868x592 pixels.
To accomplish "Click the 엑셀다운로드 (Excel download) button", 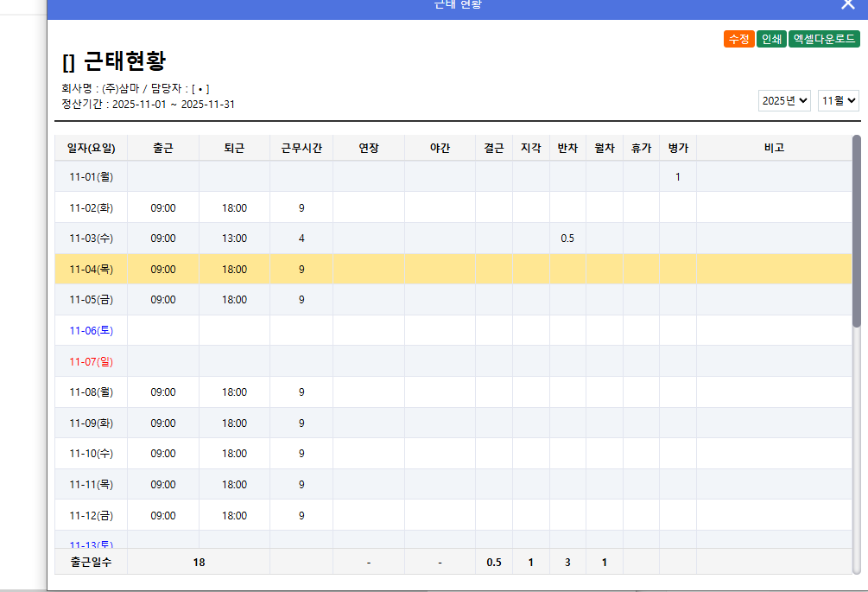I will pos(823,38).
